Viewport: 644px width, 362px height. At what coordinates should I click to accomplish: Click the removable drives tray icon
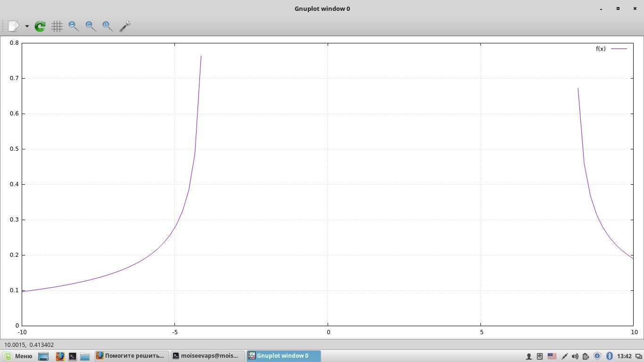[540, 356]
